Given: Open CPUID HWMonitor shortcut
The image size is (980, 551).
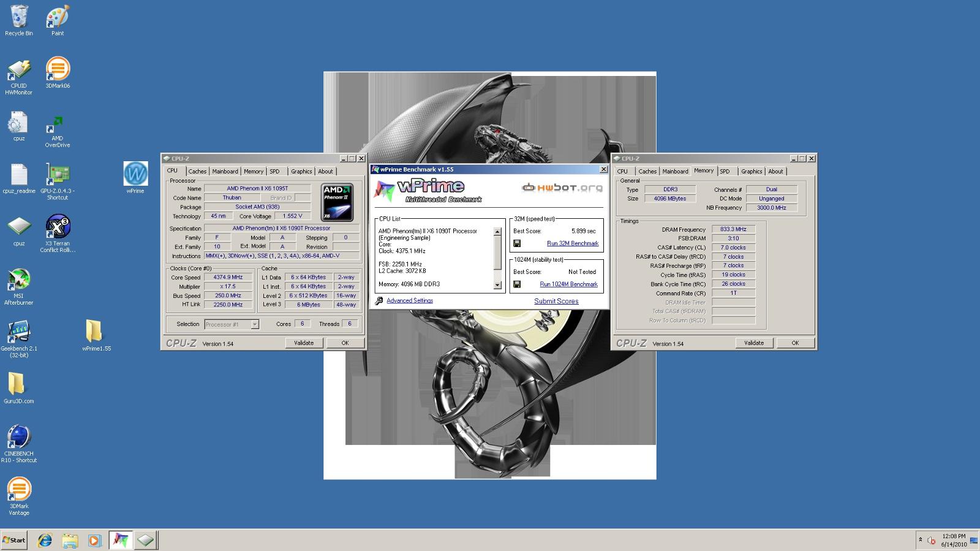Looking at the screenshot, I should pos(19,77).
